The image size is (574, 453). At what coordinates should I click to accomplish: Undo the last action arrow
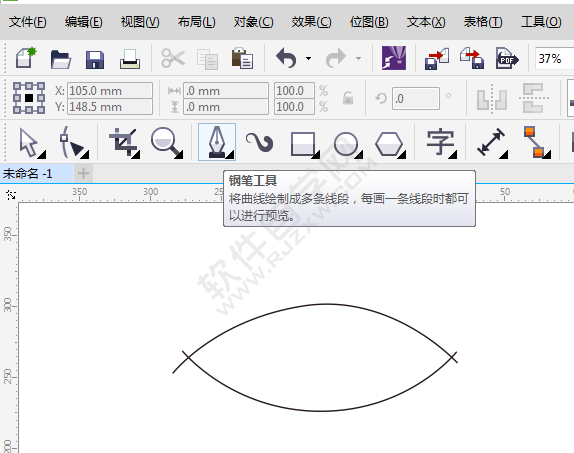(286, 58)
